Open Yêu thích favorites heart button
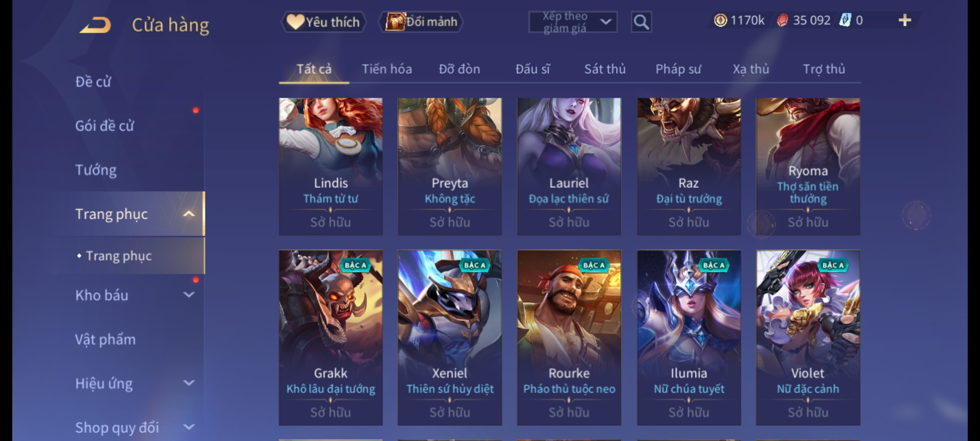This screenshot has width=980, height=441. pyautogui.click(x=324, y=22)
